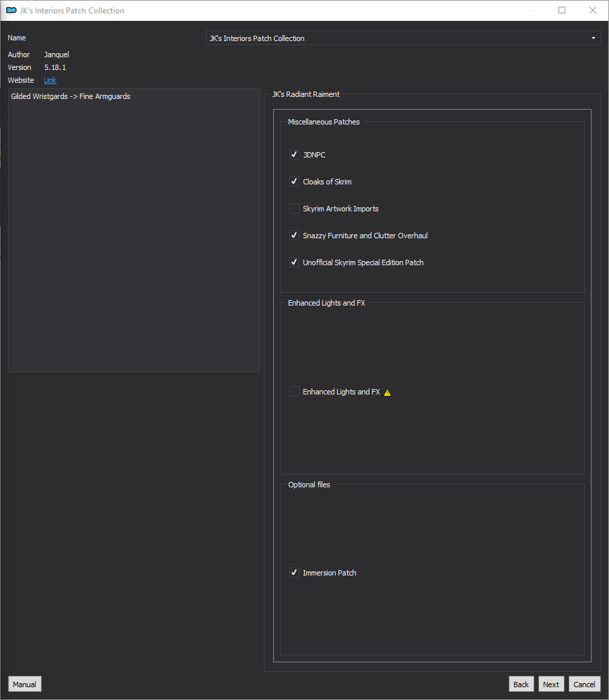The height and width of the screenshot is (700, 609).
Task: Uncheck Unofficial Skyrim Special Edition Patch
Action: [x=294, y=262]
